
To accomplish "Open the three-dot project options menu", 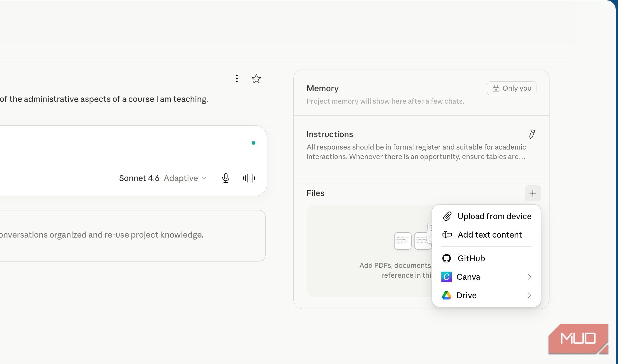I will (x=237, y=79).
